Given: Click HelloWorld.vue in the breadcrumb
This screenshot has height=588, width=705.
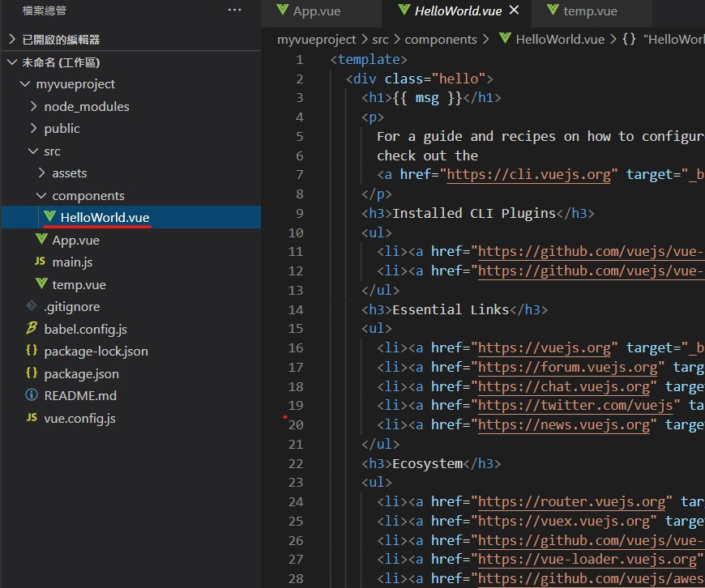Looking at the screenshot, I should pyautogui.click(x=560, y=40).
